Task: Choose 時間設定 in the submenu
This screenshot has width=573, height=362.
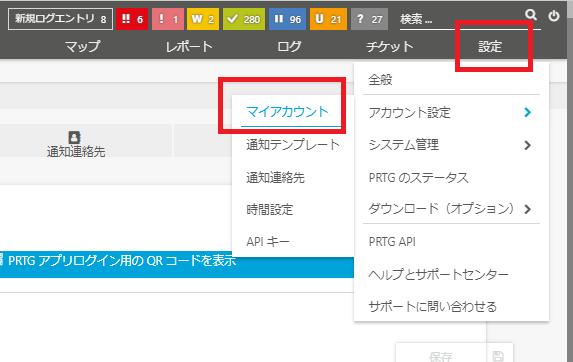Action: pos(270,210)
